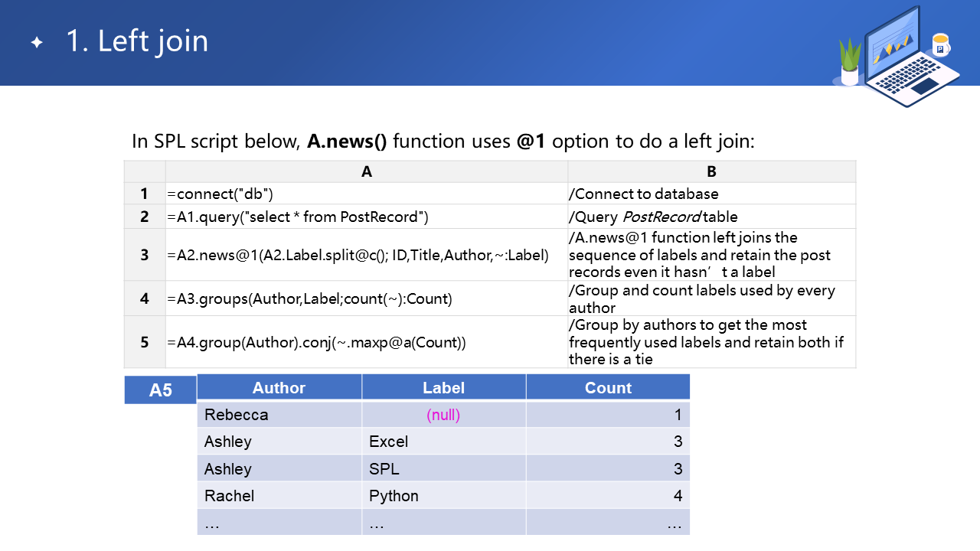Screen dimensions: 980x551
Task: Select the "1. Left join" slide title
Action: tap(137, 41)
